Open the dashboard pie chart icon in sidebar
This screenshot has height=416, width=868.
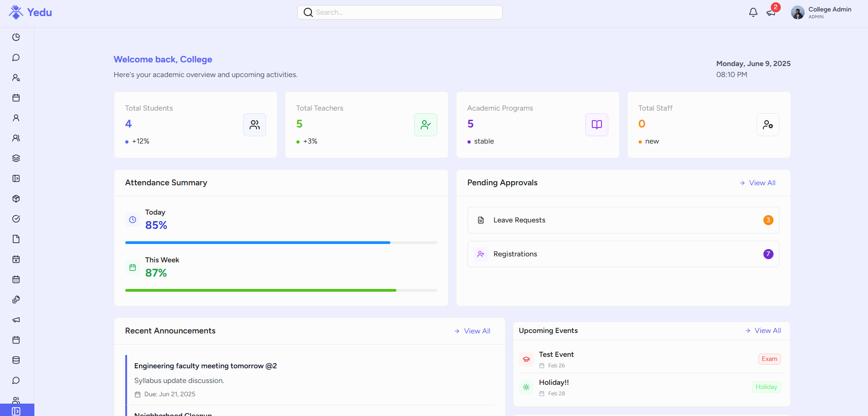(x=16, y=37)
